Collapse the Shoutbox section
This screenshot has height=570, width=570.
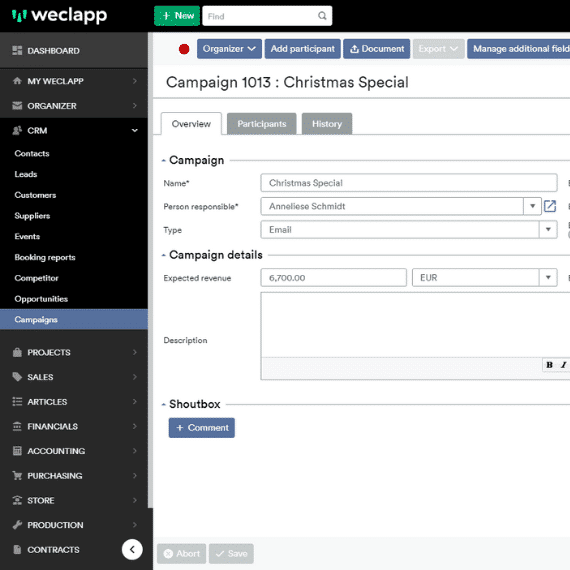(164, 404)
